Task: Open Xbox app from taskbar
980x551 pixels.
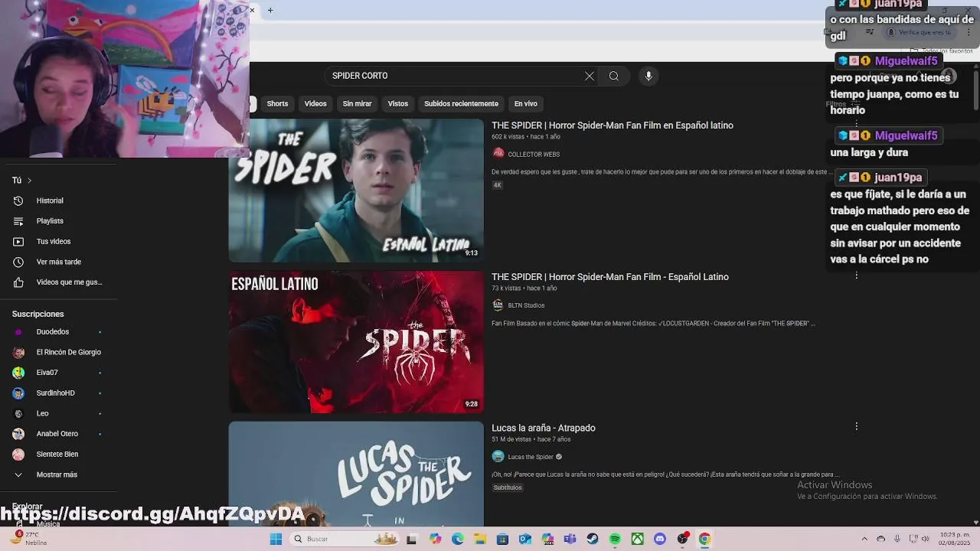Action: (637, 539)
